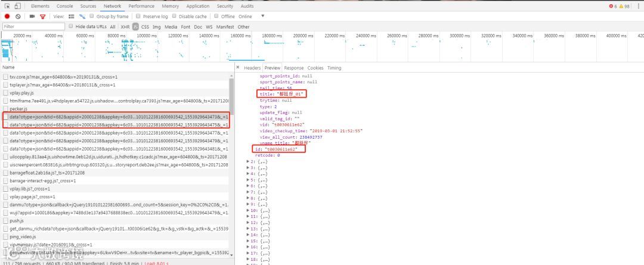Image resolution: width=644 pixels, height=265 pixels.
Task: Click file icon of pecker.js request
Action: (5, 109)
